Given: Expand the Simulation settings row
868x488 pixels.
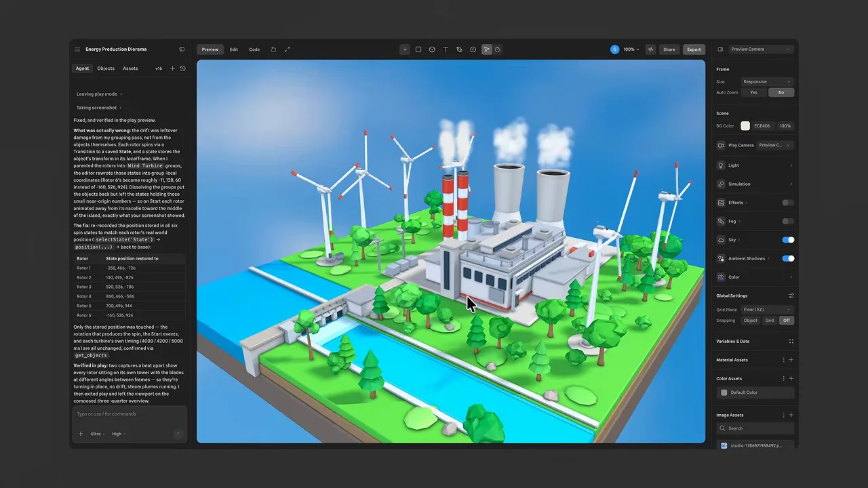Looking at the screenshot, I should coord(755,184).
